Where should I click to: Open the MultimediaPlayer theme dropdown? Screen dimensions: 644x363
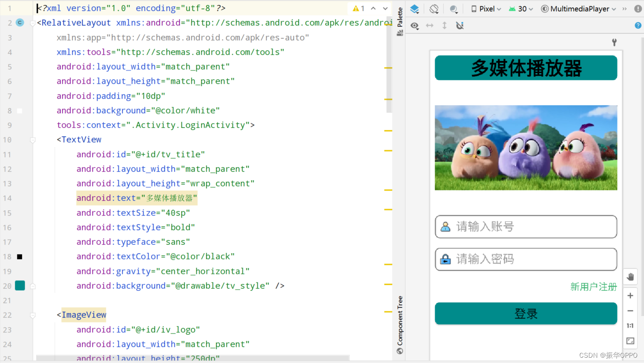pos(578,9)
